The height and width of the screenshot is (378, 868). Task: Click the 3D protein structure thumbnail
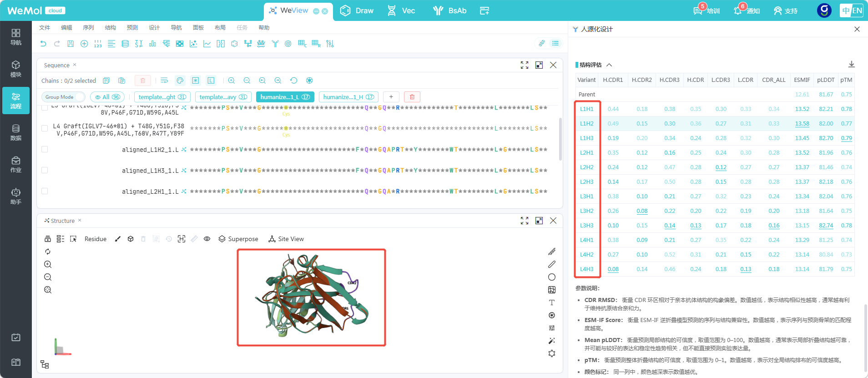[x=312, y=297]
